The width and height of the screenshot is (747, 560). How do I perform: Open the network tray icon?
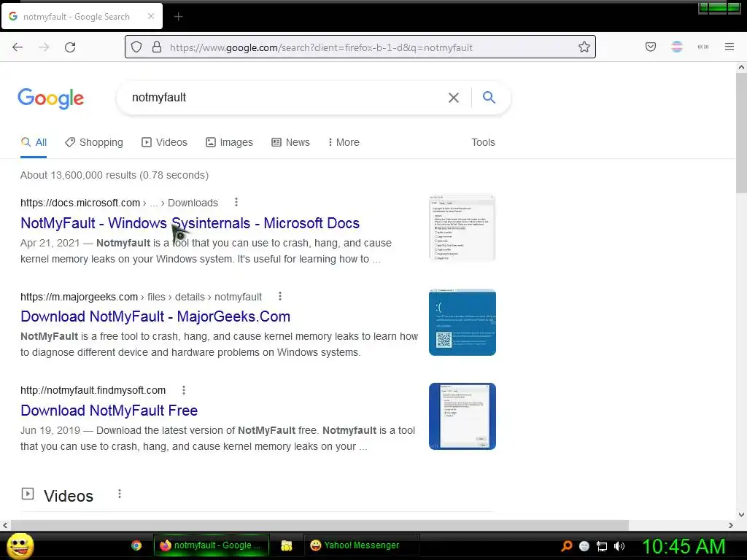(602, 546)
